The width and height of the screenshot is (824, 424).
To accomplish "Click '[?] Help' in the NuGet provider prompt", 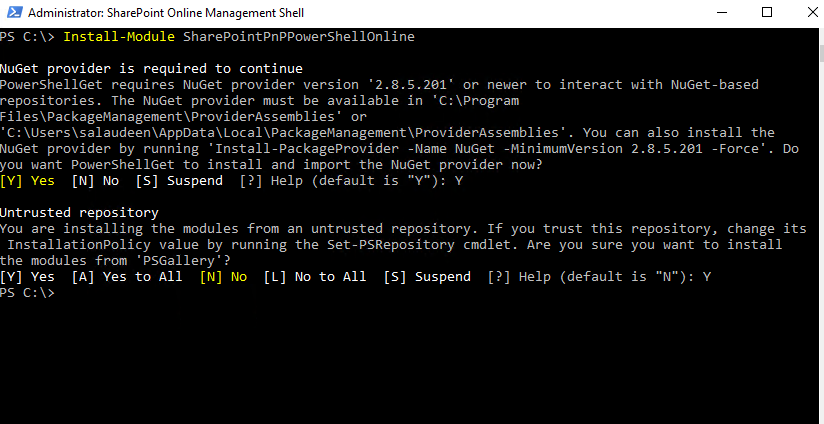I will coord(271,181).
